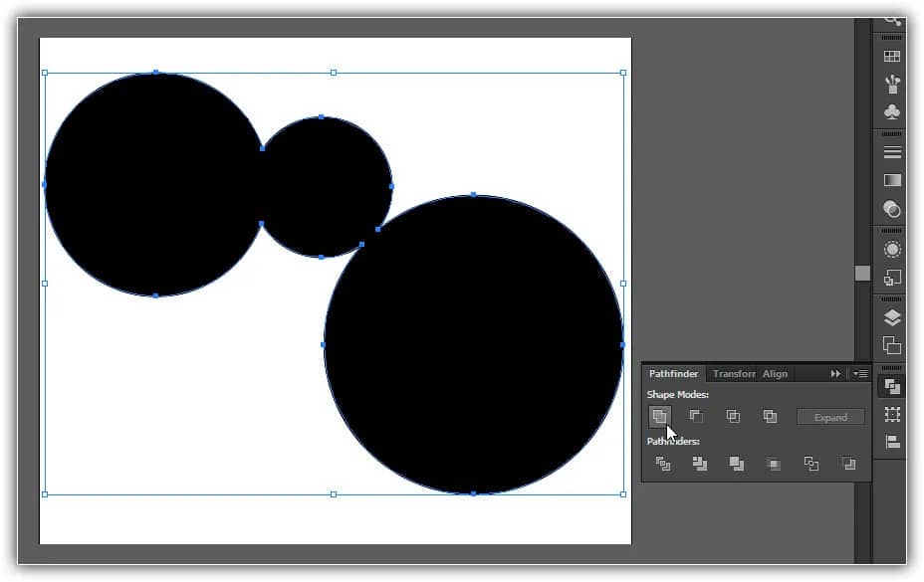The image size is (924, 582).
Task: Click the Minus Front shape mode icon
Action: pyautogui.click(x=696, y=417)
